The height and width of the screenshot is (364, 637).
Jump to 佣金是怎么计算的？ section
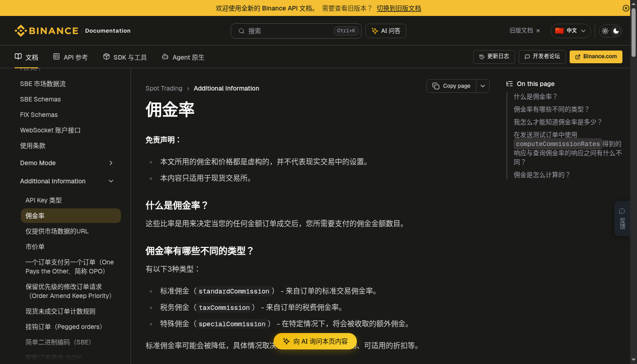(542, 175)
